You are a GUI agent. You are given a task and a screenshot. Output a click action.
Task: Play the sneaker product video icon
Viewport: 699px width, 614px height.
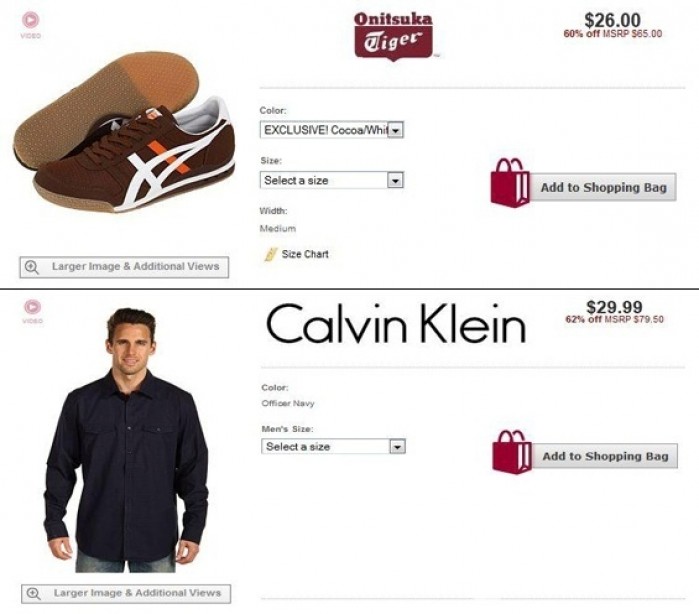30,19
